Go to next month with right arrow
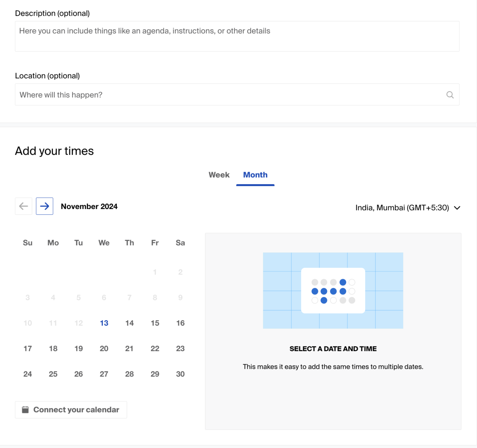This screenshot has height=448, width=477. coord(44,206)
